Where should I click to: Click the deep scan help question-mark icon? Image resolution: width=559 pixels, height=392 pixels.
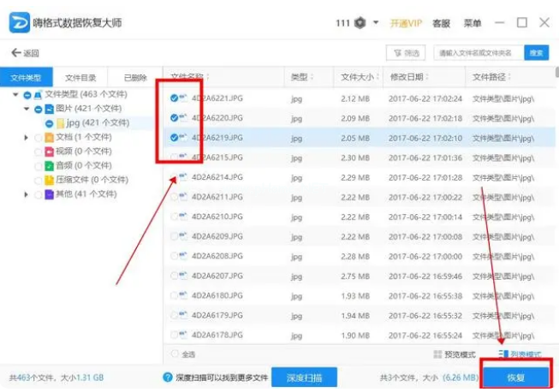(x=169, y=377)
